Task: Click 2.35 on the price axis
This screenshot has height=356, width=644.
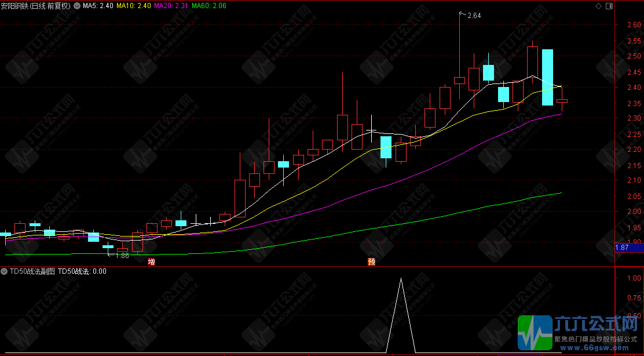Action: [x=634, y=104]
